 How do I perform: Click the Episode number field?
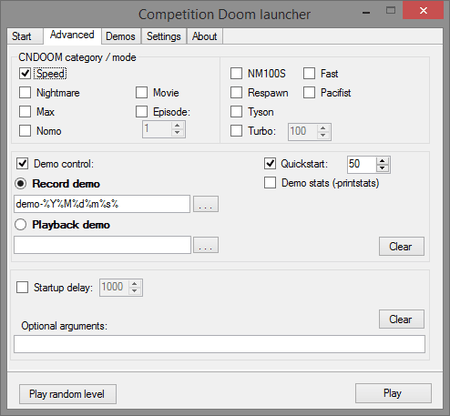pyautogui.click(x=157, y=129)
